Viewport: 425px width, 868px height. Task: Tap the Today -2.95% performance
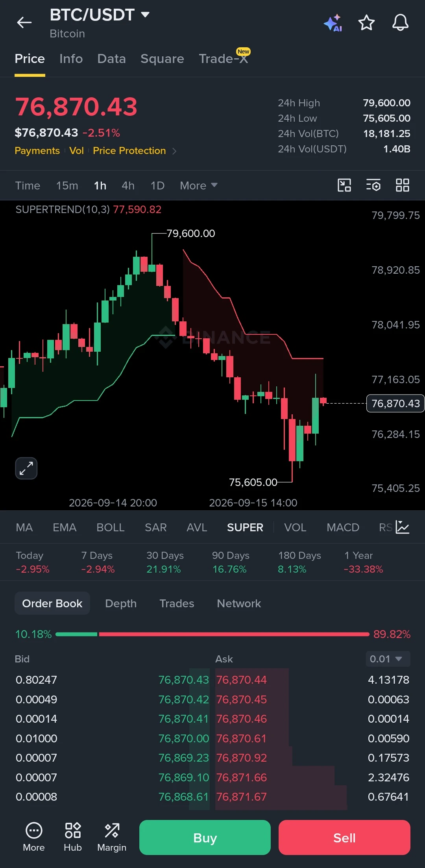pos(33,562)
